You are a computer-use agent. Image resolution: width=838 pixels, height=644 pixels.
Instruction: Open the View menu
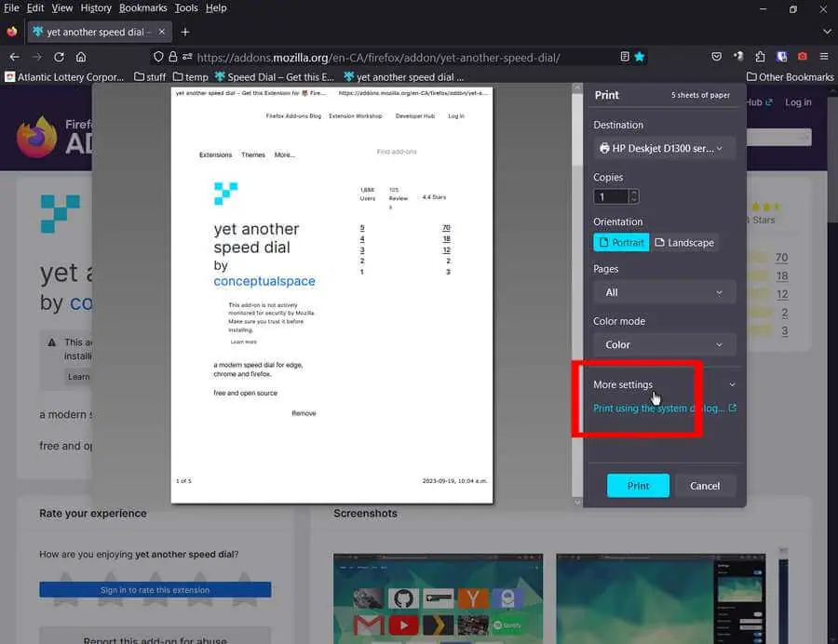62,8
